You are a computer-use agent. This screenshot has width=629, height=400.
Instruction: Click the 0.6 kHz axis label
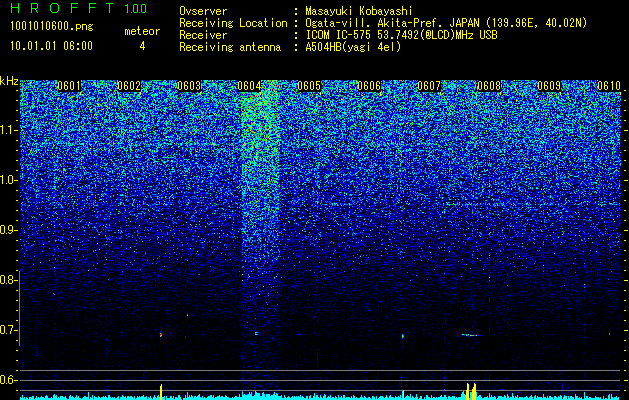(x=8, y=380)
